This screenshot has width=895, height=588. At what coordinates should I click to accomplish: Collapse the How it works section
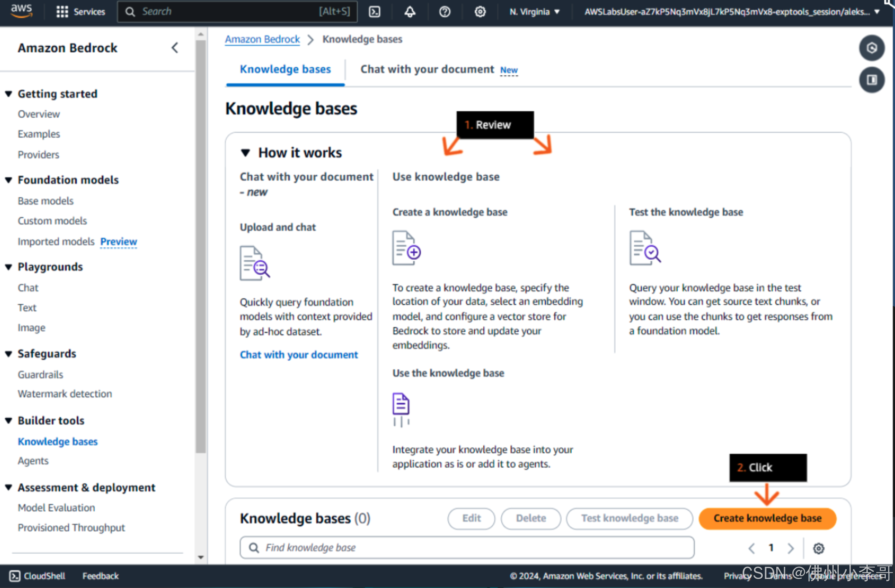coord(246,153)
